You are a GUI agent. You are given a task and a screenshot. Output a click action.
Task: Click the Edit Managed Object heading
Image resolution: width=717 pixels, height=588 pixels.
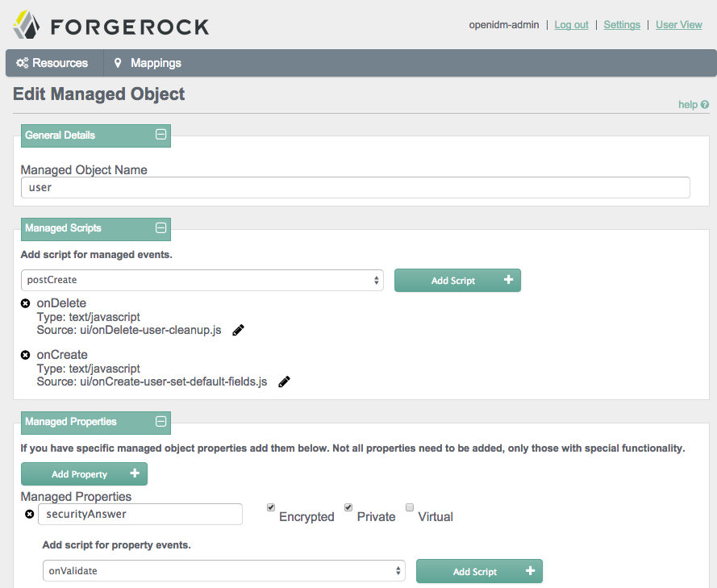coord(98,94)
